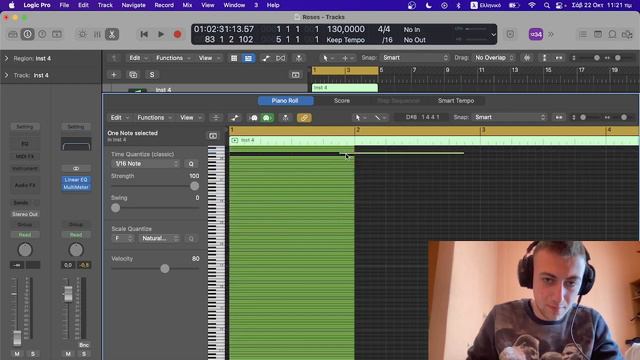Start playback with Play button
The width and height of the screenshot is (640, 360).
tap(161, 34)
